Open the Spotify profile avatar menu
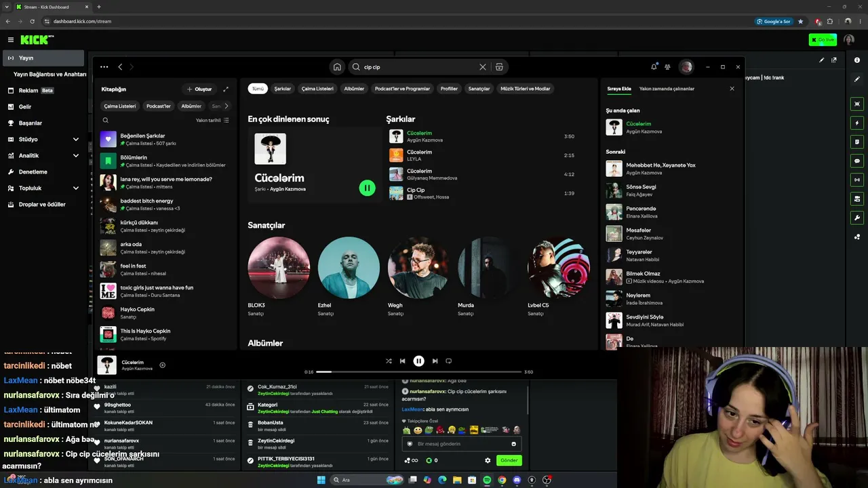868x488 pixels. tap(686, 67)
